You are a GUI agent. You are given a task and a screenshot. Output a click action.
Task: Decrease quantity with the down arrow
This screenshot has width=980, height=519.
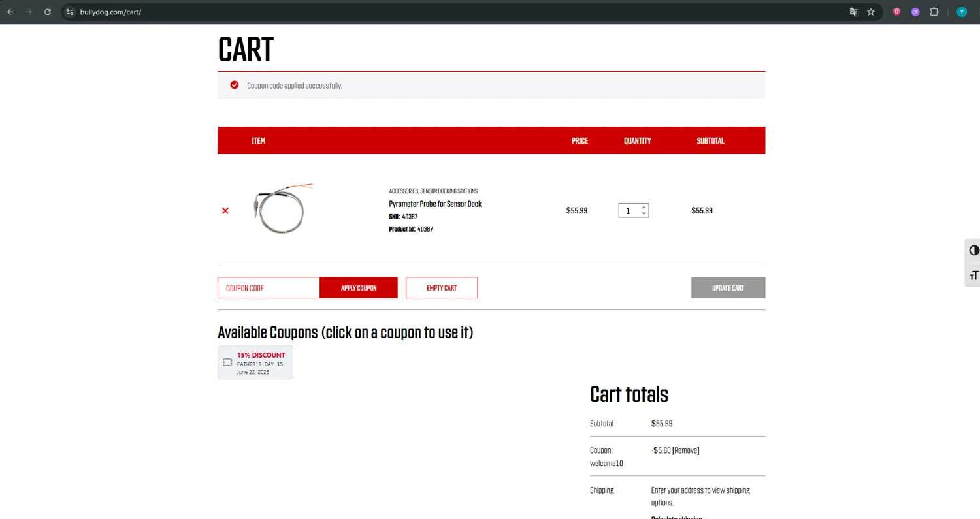(x=644, y=213)
